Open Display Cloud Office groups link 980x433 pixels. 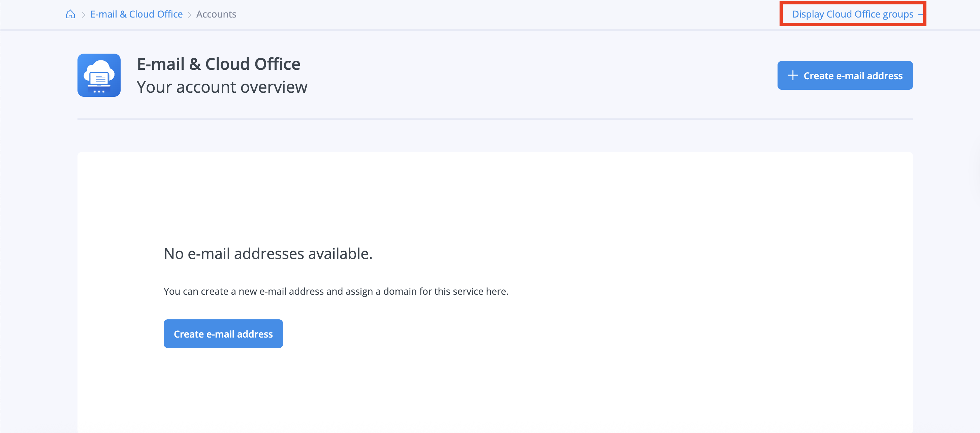852,14
